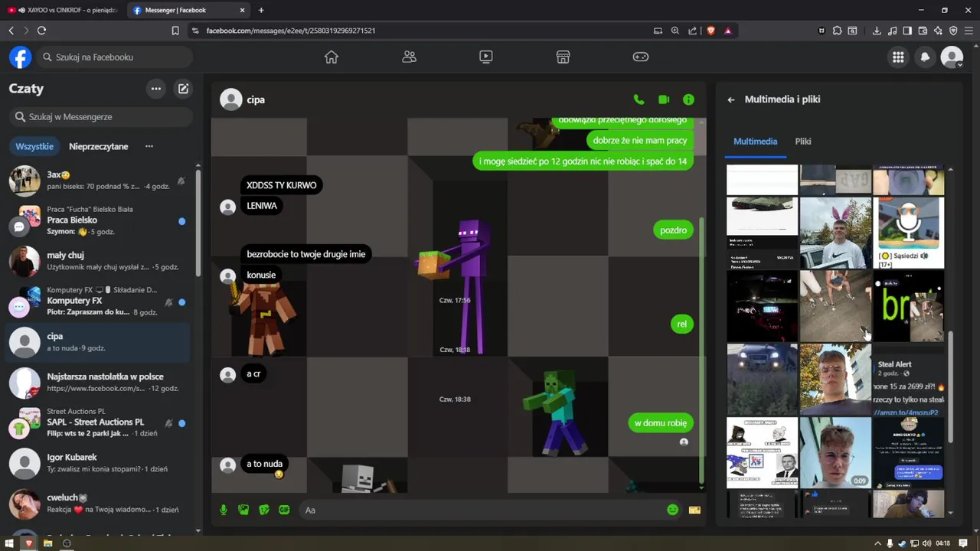Image resolution: width=980 pixels, height=551 pixels.
Task: Click the 'w domu robię' message bubble
Action: click(x=661, y=422)
